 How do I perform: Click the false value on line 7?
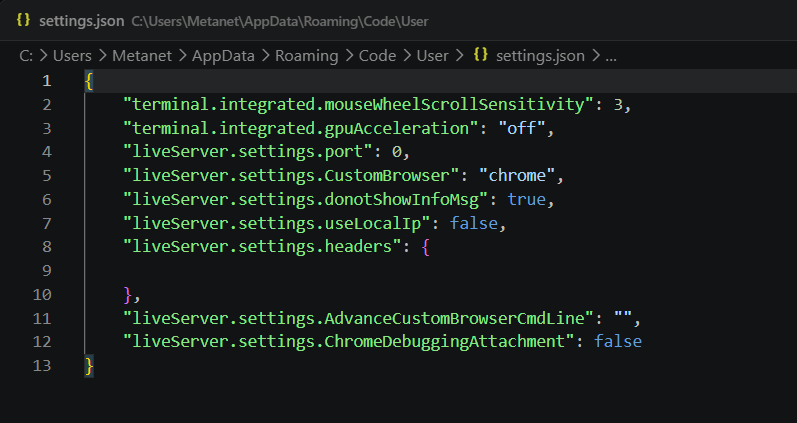point(474,223)
